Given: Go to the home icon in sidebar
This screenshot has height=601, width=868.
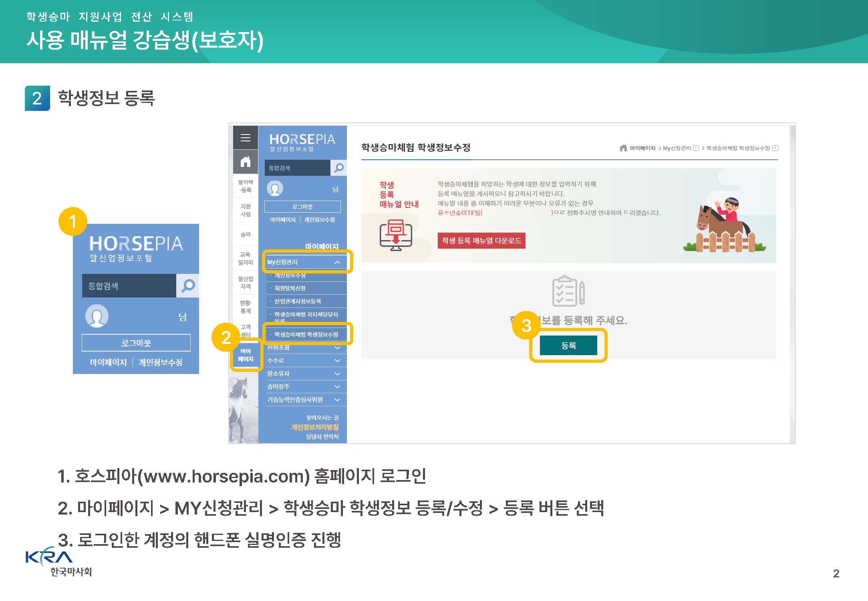Looking at the screenshot, I should 246,162.
